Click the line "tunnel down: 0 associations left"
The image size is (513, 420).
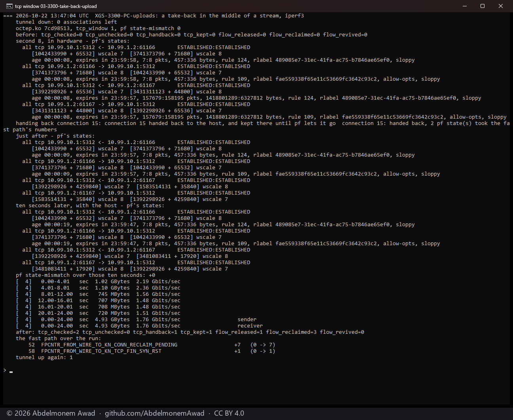(x=66, y=22)
